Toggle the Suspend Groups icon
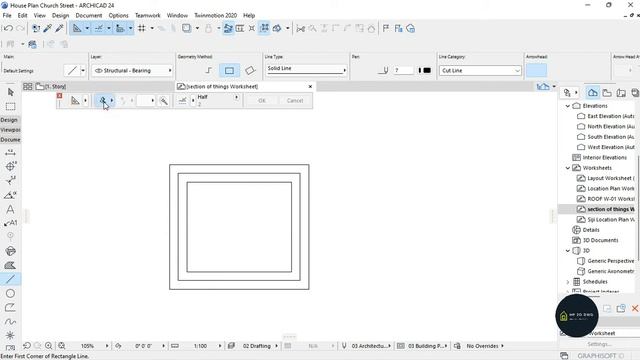Image resolution: width=640 pixels, height=360 pixels. 264,28
